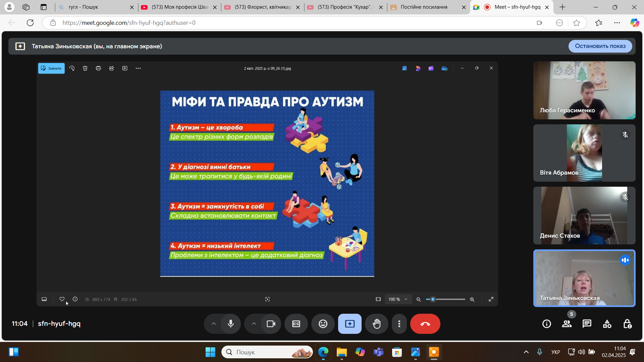Zoom out the photo with minus magnifier

click(419, 299)
